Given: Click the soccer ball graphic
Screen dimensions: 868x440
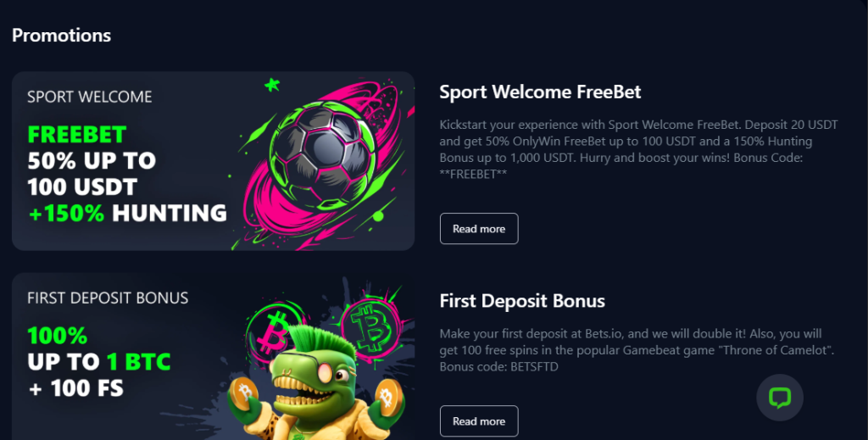Looking at the screenshot, I should tap(322, 157).
